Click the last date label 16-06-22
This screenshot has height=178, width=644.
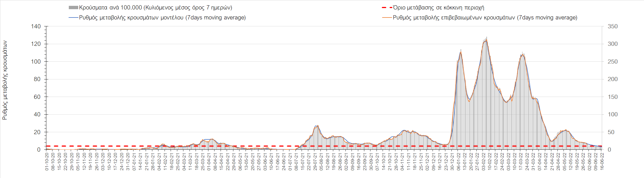tap(601, 162)
